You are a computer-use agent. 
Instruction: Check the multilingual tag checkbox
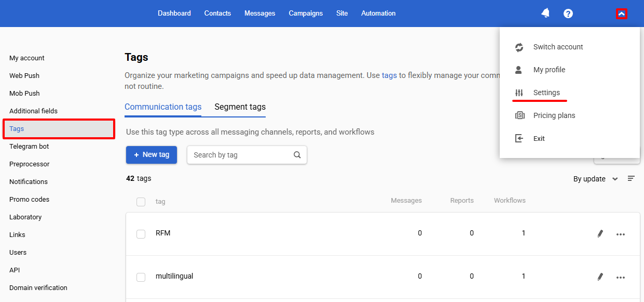141,278
